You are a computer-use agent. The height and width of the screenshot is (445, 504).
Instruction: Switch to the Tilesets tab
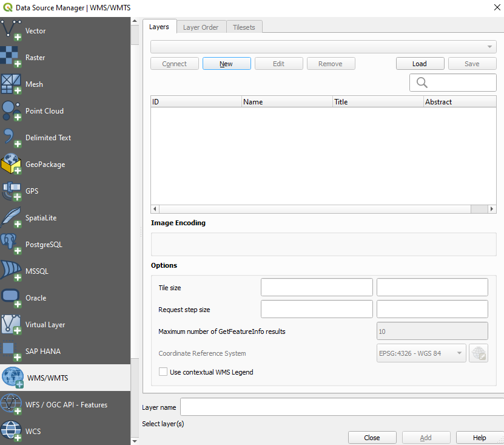click(x=244, y=27)
